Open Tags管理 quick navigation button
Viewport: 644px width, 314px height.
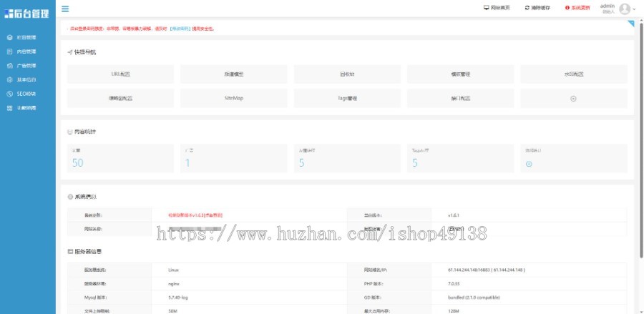point(347,99)
